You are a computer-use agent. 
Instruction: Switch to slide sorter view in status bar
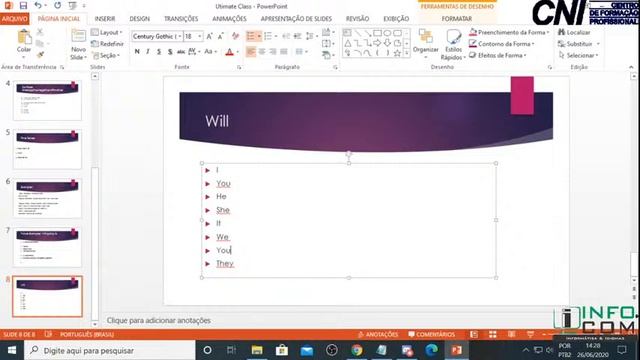(493, 334)
